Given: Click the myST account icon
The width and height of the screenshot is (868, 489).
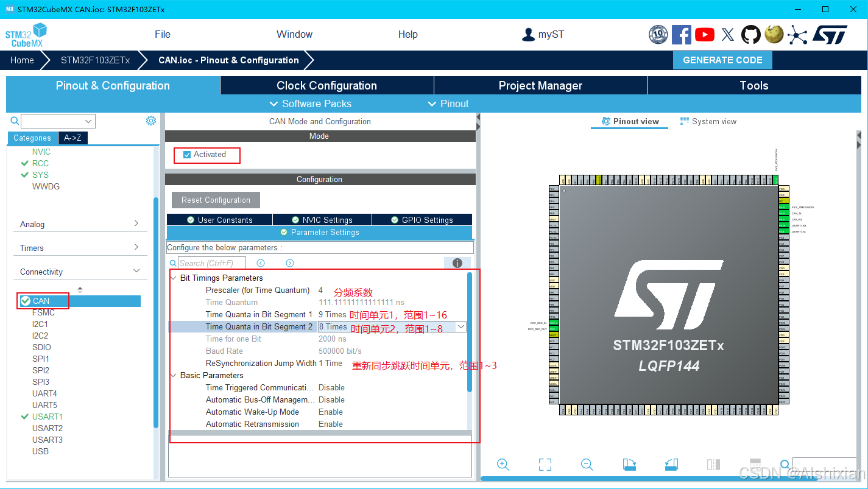Looking at the screenshot, I should click(528, 35).
